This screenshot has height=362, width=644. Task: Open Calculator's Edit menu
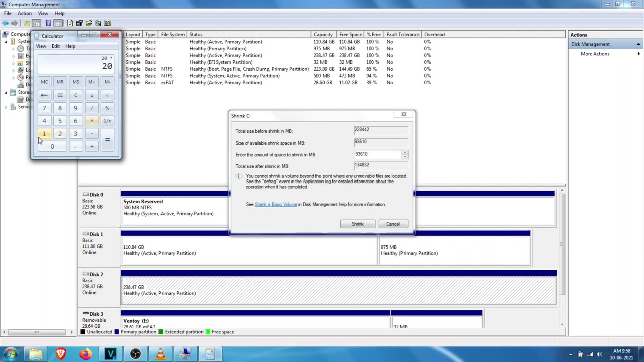tap(55, 46)
